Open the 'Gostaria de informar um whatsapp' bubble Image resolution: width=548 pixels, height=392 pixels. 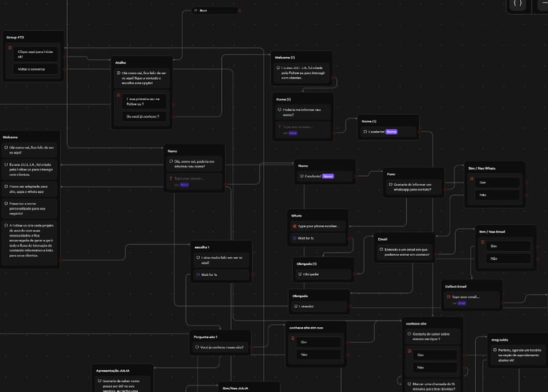413,187
